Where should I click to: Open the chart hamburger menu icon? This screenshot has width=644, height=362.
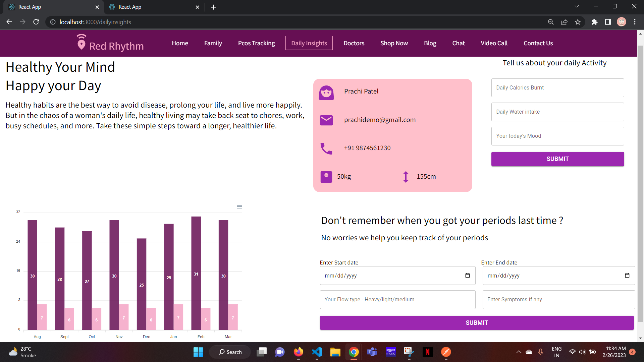coord(239,207)
